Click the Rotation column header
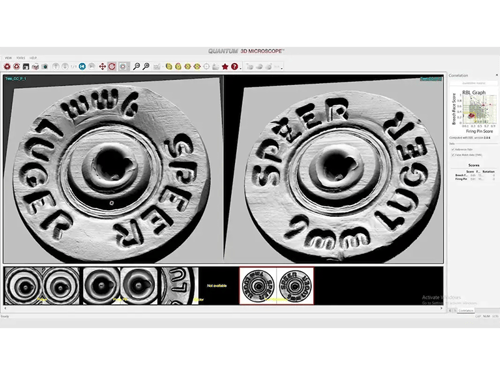The image size is (500, 375). coord(489,171)
